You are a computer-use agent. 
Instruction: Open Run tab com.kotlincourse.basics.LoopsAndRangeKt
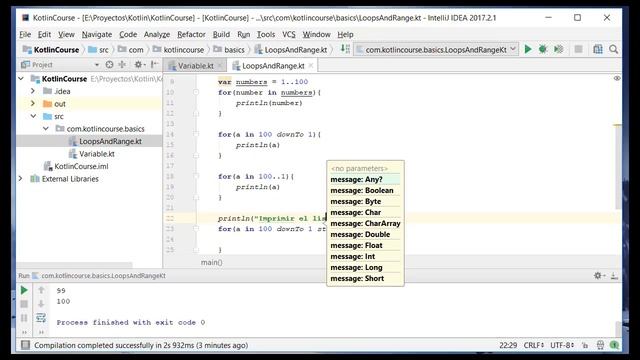coord(99,276)
